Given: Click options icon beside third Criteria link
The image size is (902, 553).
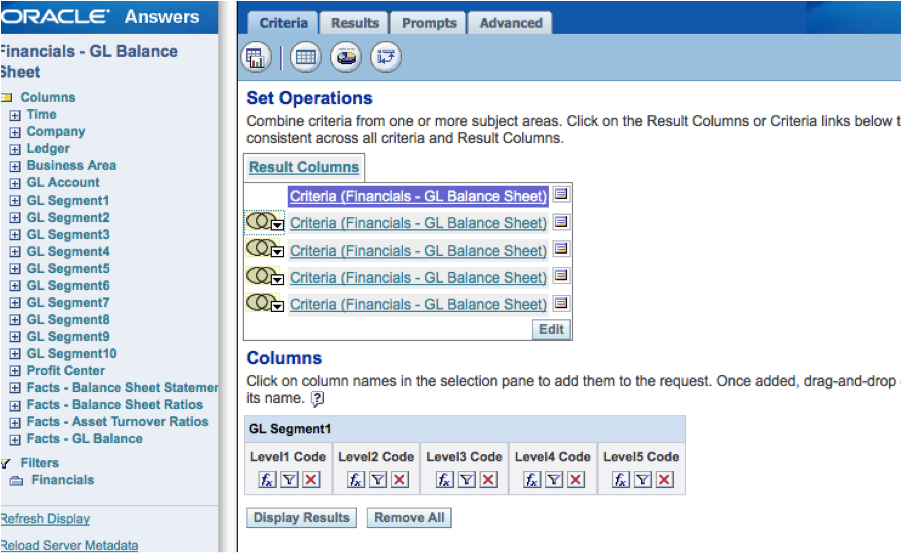Looking at the screenshot, I should (561, 249).
